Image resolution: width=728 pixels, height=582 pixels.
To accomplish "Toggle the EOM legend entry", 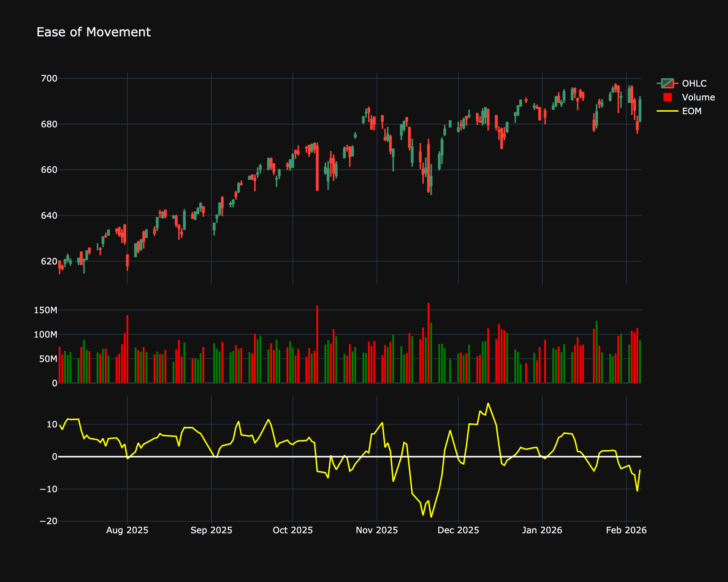I will point(692,111).
